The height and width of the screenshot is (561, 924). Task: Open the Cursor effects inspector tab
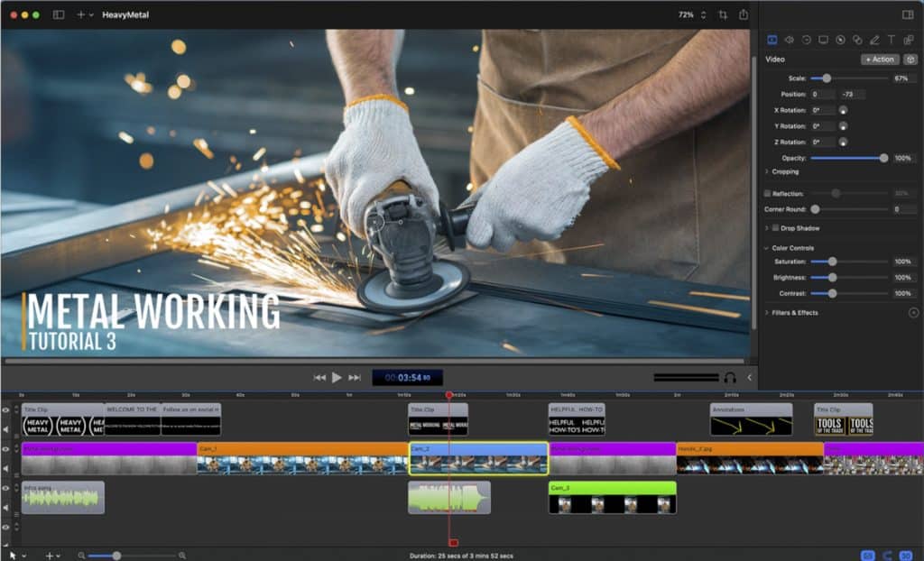pos(840,40)
